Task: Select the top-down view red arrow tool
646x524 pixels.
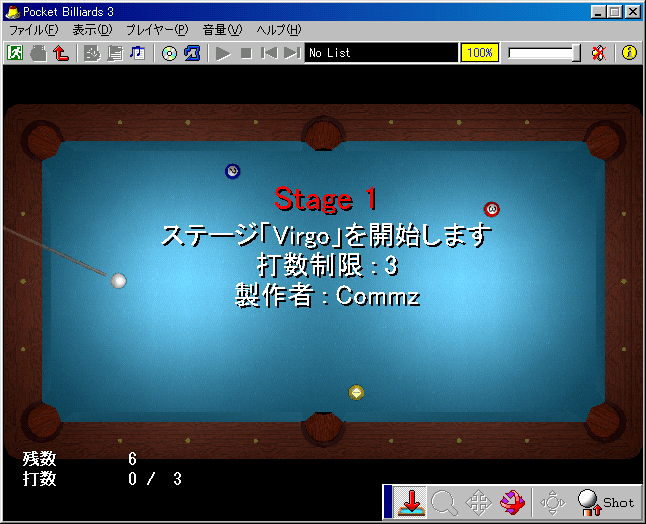Action: coord(411,502)
